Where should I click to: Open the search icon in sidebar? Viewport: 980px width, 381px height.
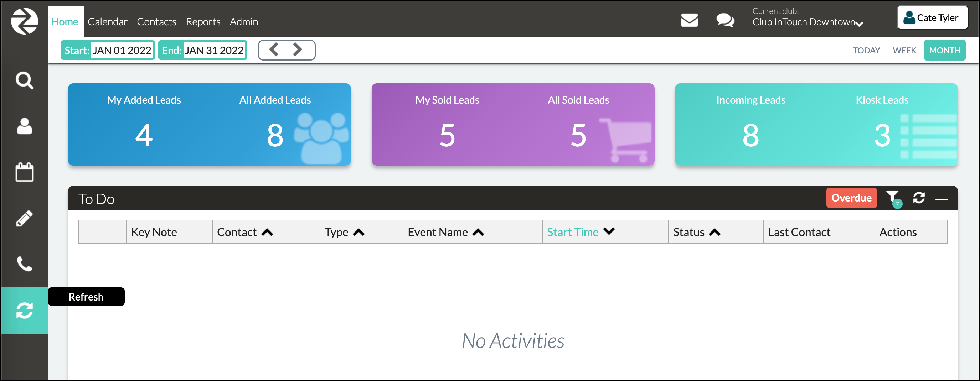[24, 80]
